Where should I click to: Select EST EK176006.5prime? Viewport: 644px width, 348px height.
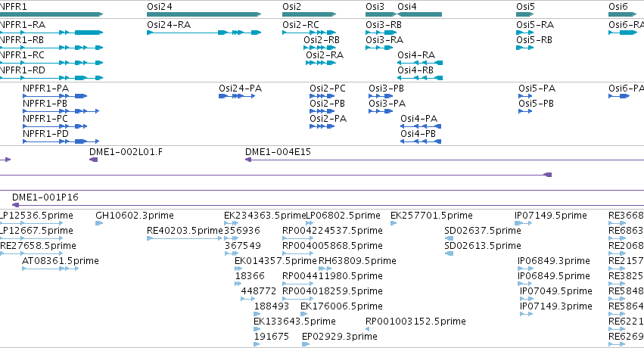click(304, 315)
